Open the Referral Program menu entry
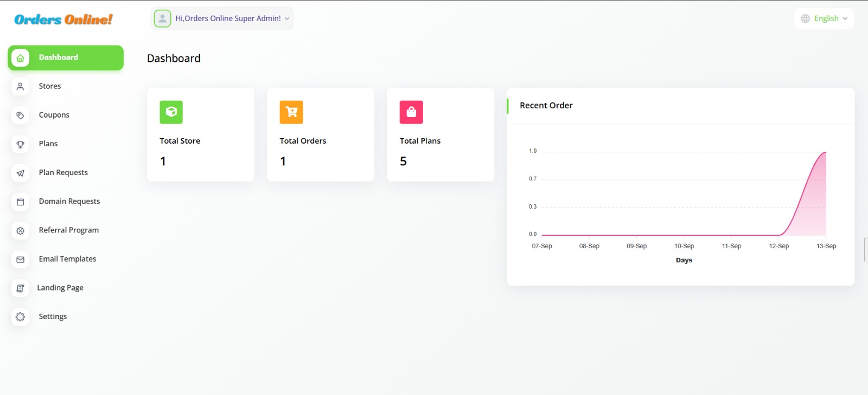868x395 pixels. tap(69, 230)
